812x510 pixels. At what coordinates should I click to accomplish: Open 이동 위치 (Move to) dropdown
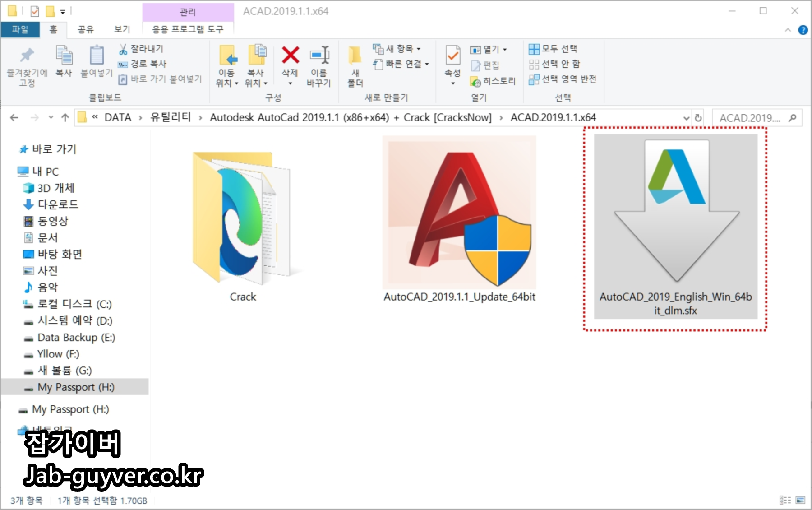click(x=227, y=66)
